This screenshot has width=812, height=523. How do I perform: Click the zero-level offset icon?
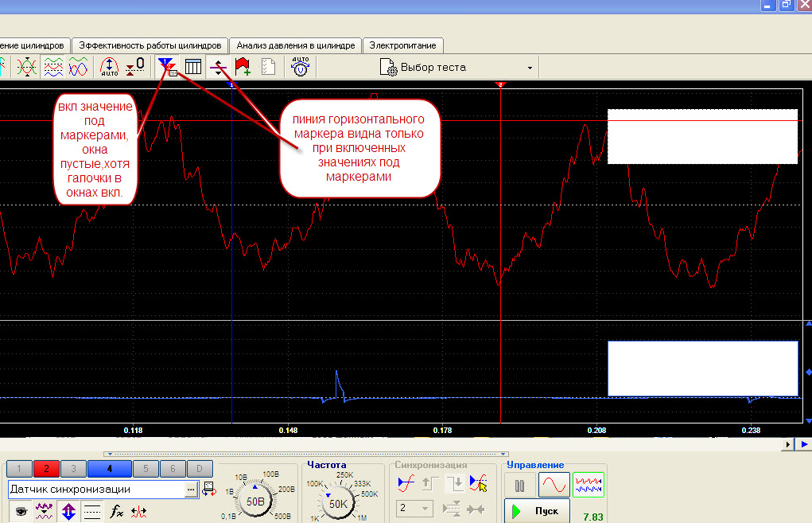(135, 67)
